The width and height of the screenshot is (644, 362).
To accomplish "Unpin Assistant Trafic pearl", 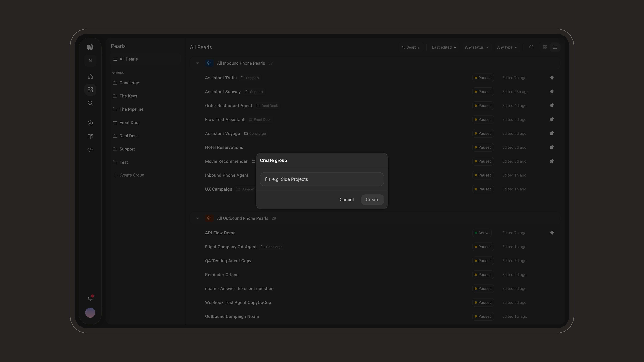I will tap(552, 78).
